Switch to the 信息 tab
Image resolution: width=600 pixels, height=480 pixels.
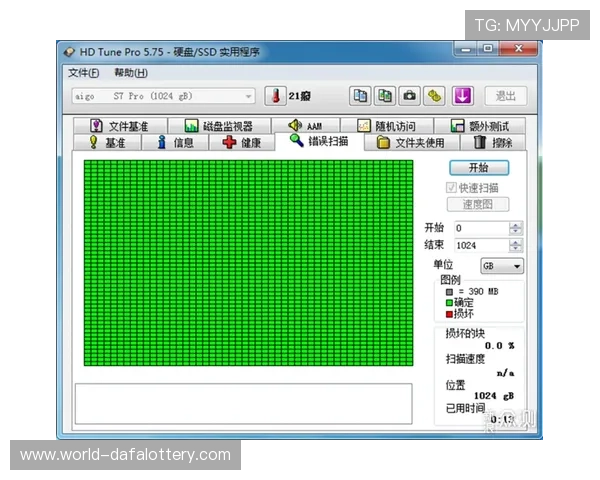point(175,142)
